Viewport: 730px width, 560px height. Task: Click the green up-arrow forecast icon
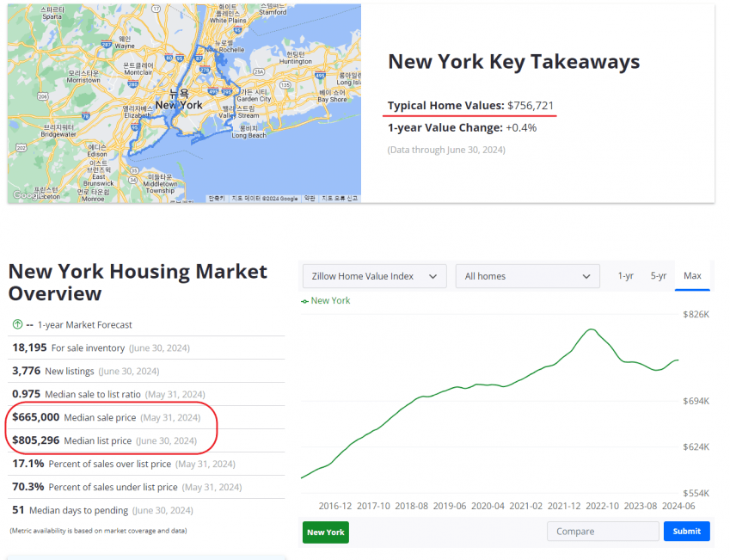(17, 324)
